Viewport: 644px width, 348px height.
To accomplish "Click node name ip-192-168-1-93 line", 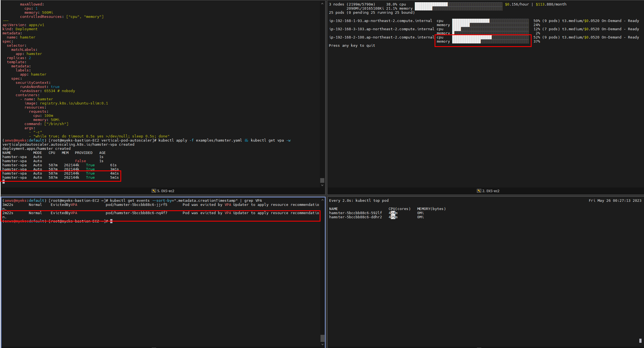I will (x=380, y=21).
